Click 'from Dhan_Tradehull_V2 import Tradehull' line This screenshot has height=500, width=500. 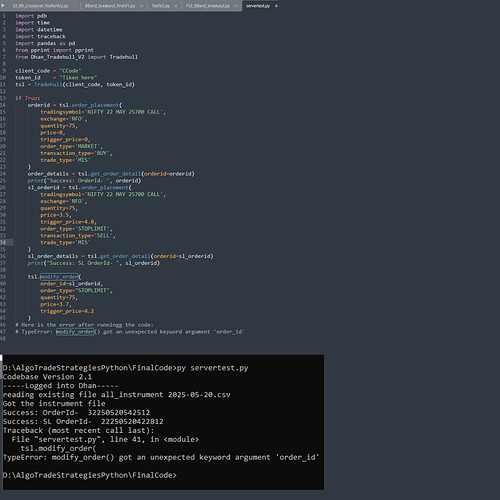coord(76,57)
